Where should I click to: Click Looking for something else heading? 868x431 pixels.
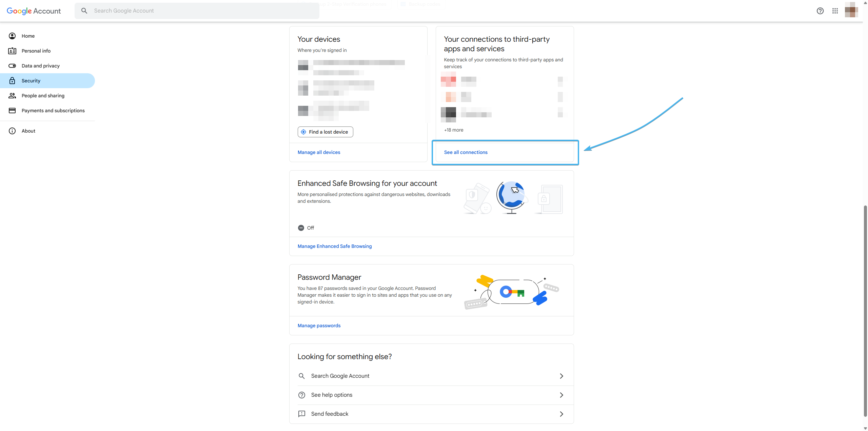(x=344, y=357)
